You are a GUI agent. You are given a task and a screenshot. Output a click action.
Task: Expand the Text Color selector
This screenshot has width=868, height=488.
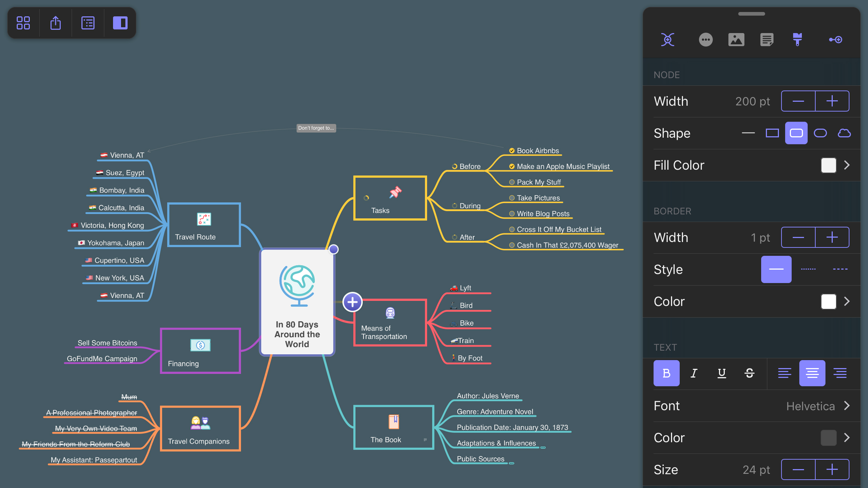[848, 438]
